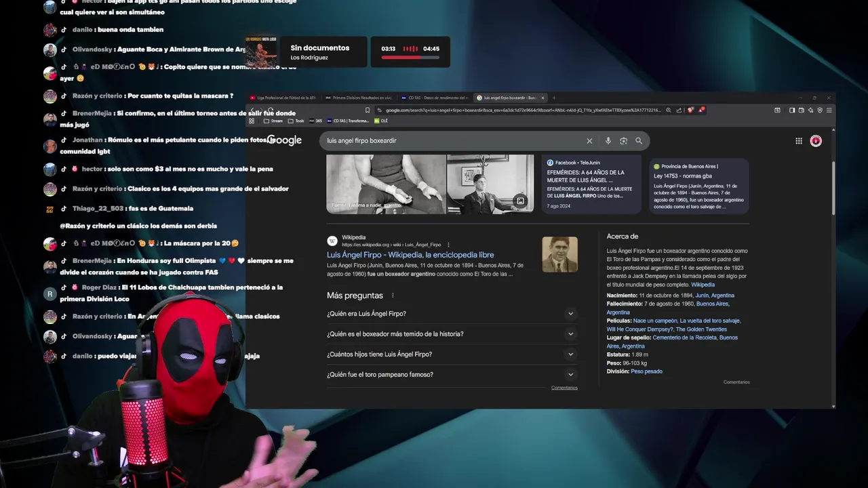Open the three-dot menu next to Wikipedia result
This screenshot has width=868, height=488.
(448, 245)
